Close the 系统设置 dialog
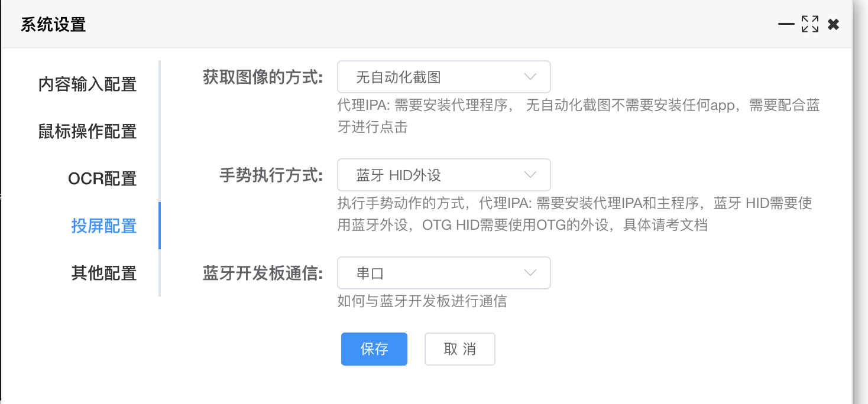The width and height of the screenshot is (868, 404). [x=833, y=24]
